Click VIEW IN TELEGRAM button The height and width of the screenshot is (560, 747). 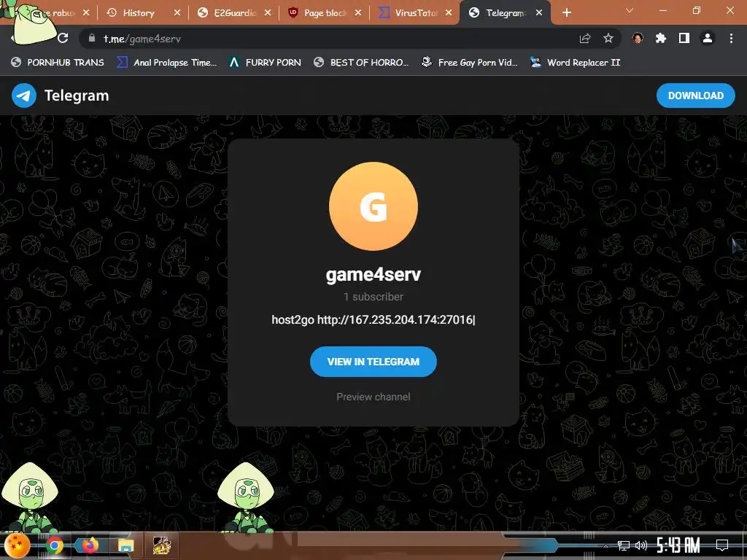[x=373, y=362]
